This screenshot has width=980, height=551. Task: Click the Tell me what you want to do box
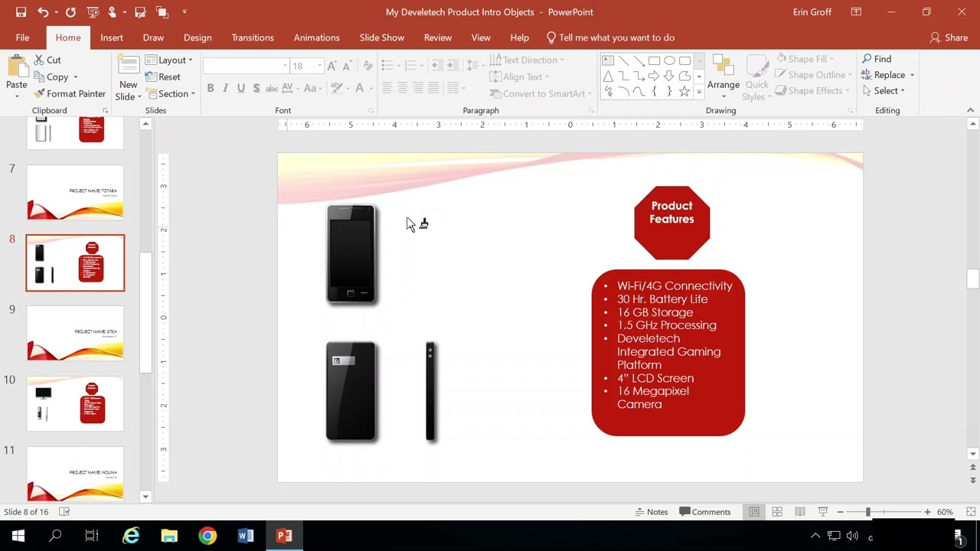click(610, 37)
